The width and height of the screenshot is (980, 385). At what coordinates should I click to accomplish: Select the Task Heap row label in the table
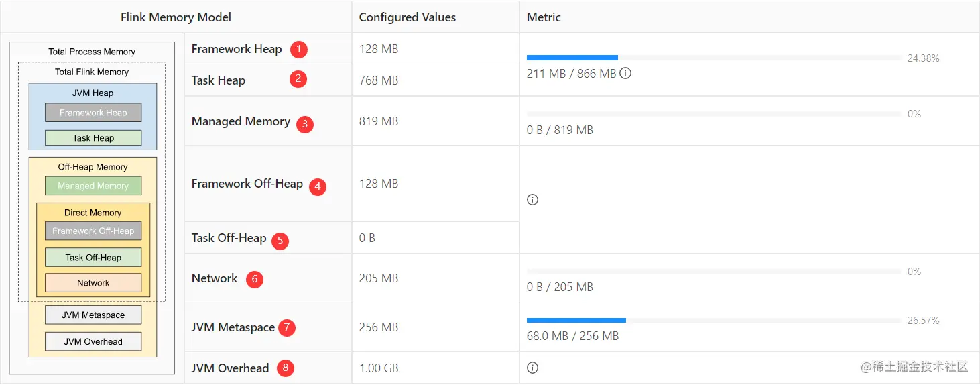tap(219, 80)
